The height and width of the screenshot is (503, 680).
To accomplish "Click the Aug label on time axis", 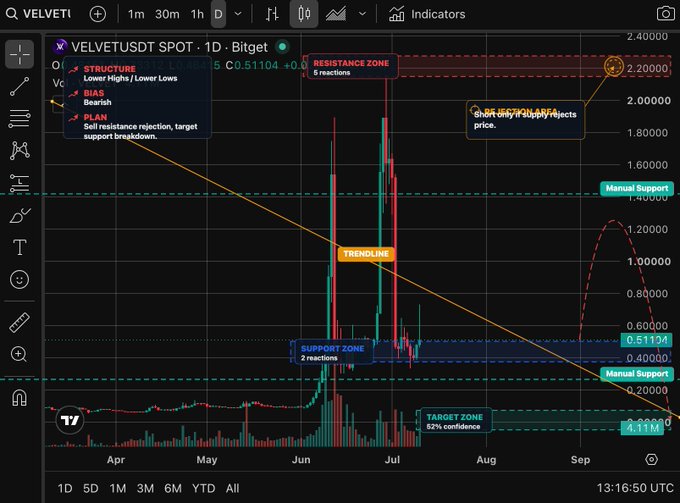I will tap(486, 460).
